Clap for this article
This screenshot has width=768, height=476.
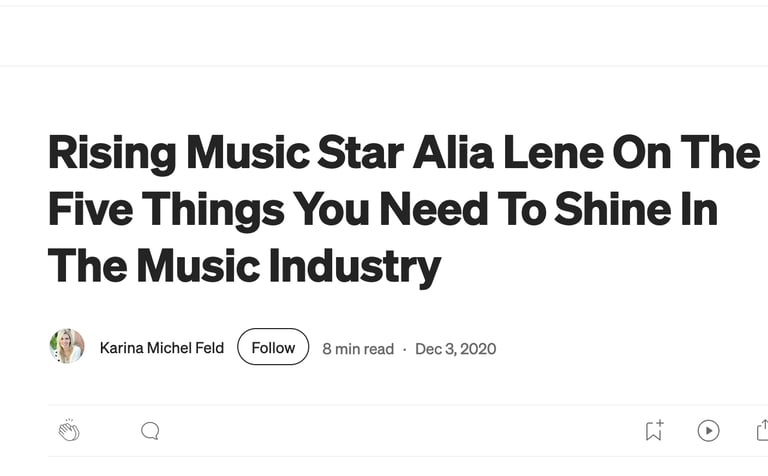coord(68,431)
